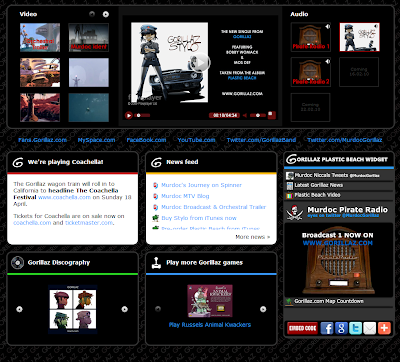Click the icon beside Murdoc MTV Blog
400x362 pixels.
[155, 196]
